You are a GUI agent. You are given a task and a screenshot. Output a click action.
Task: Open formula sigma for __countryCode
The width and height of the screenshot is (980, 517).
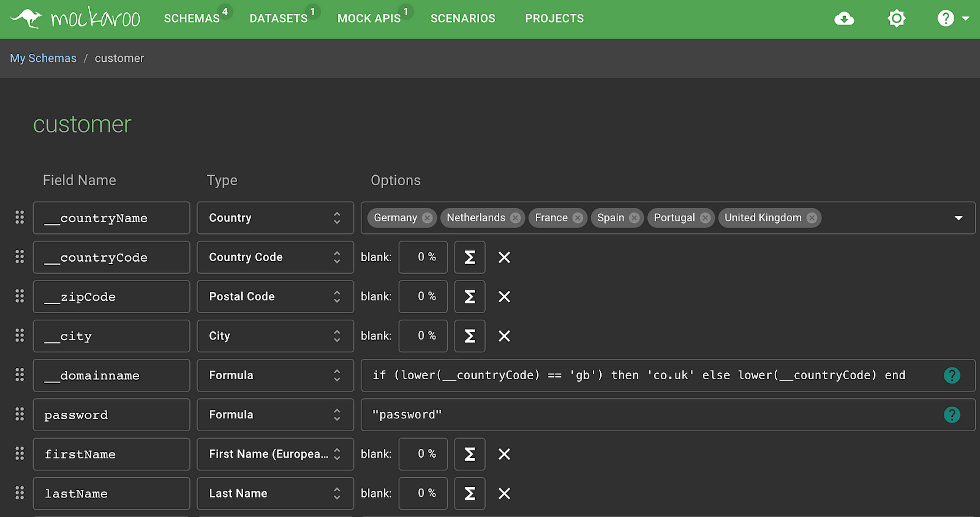tap(470, 257)
